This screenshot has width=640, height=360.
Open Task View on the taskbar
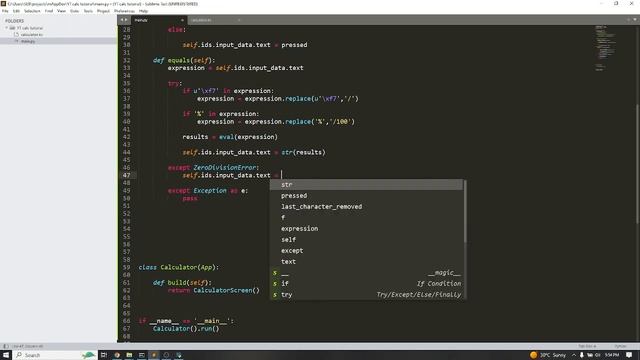104,355
